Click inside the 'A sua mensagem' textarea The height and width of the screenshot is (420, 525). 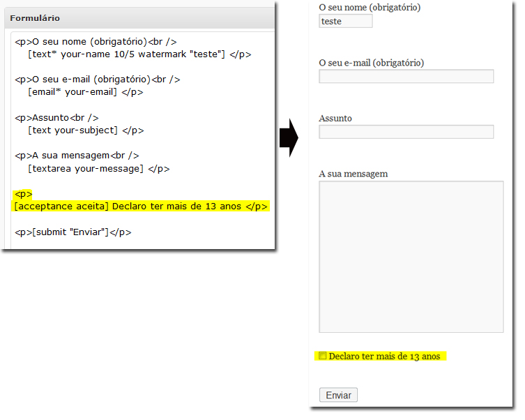pos(411,257)
